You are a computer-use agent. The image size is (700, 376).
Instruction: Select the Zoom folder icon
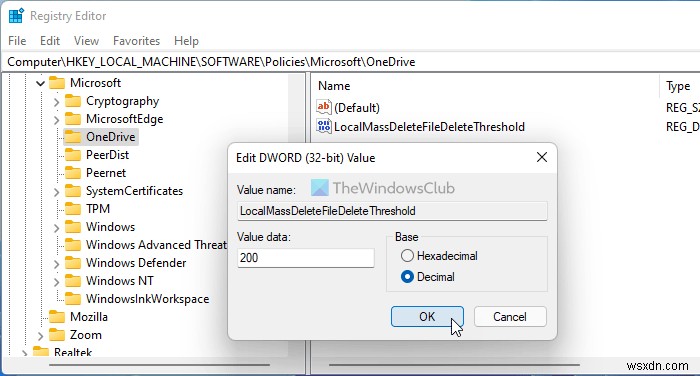pyautogui.click(x=57, y=335)
